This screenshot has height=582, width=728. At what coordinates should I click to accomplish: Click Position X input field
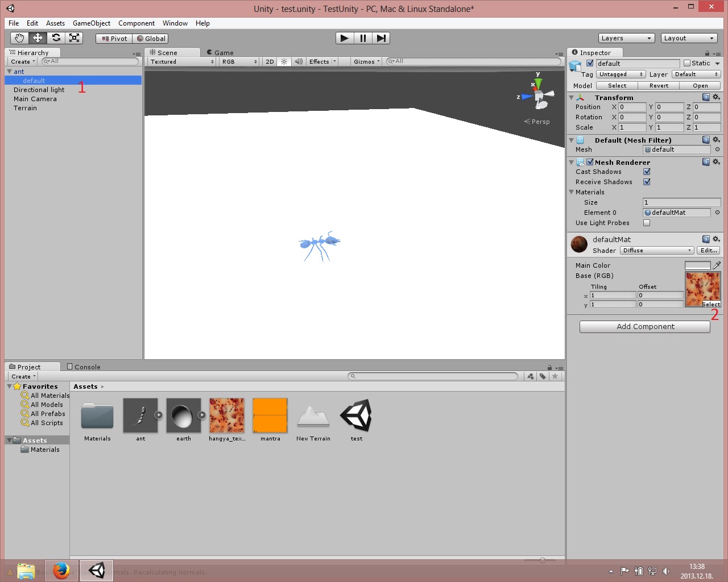point(632,107)
